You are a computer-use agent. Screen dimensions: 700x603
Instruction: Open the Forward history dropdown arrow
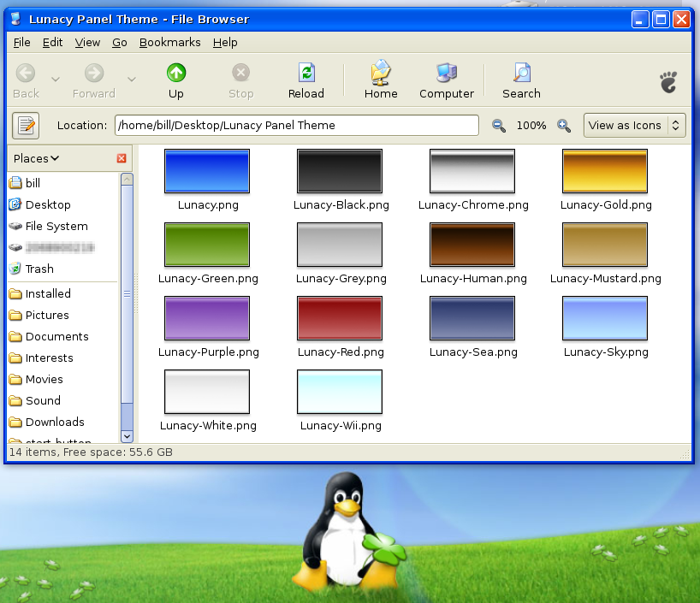131,80
